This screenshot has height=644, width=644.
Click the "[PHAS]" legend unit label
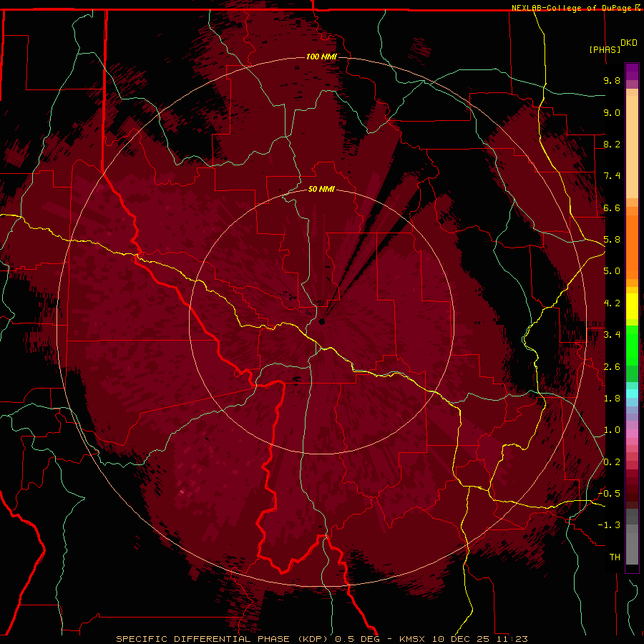(605, 49)
